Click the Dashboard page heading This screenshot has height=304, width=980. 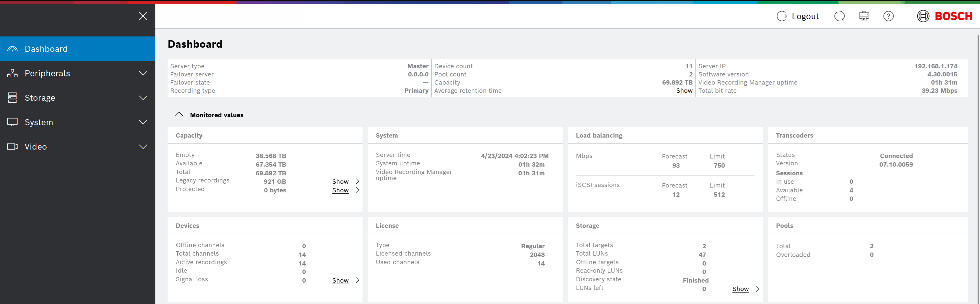(x=195, y=44)
